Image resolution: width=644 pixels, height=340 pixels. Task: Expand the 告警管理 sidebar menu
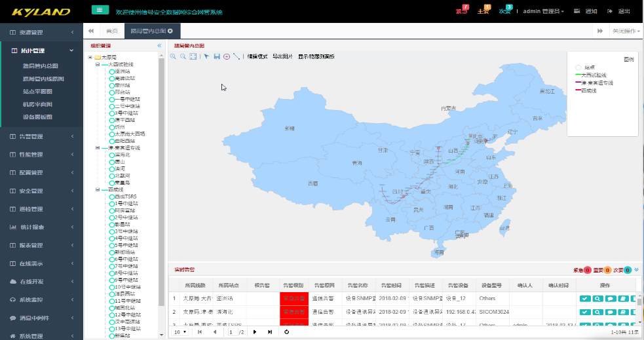point(41,136)
